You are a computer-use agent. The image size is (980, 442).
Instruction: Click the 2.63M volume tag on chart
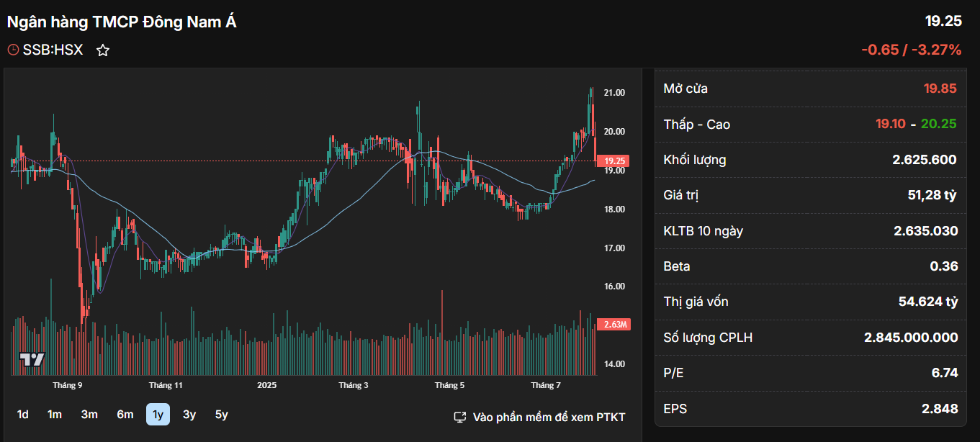click(x=613, y=325)
